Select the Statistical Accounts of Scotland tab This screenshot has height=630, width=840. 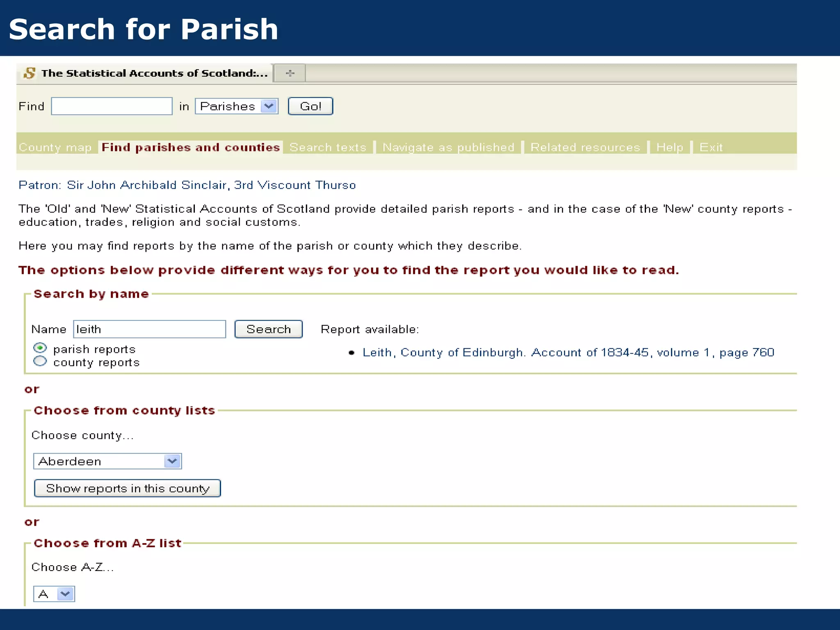click(x=145, y=73)
